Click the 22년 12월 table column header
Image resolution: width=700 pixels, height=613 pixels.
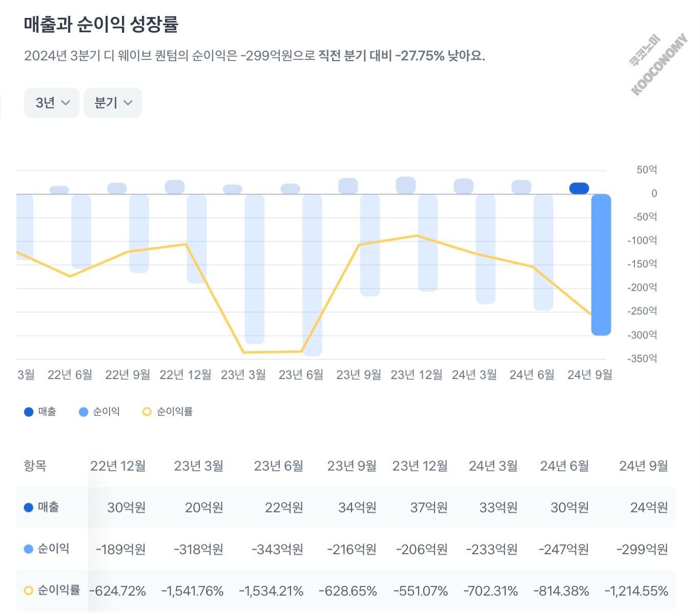pyautogui.click(x=118, y=466)
